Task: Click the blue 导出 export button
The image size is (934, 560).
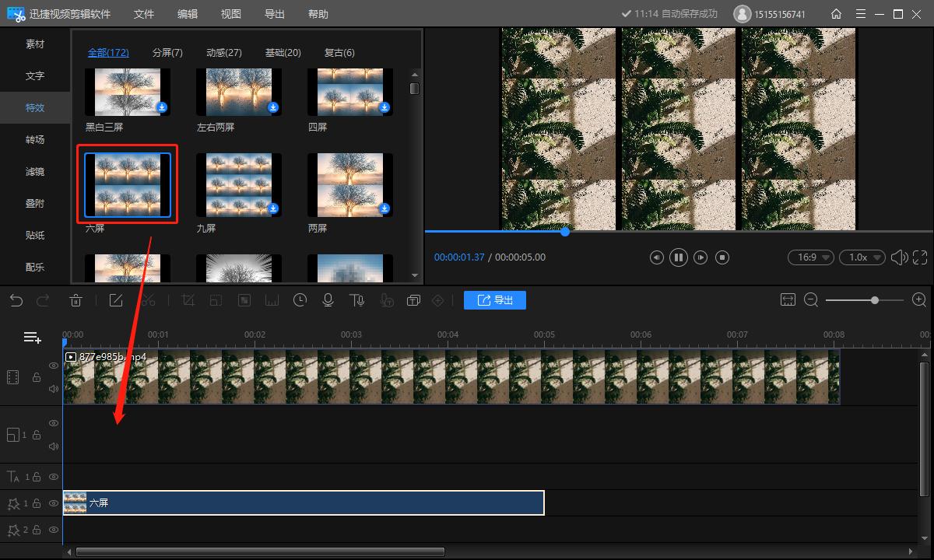Action: pyautogui.click(x=495, y=300)
